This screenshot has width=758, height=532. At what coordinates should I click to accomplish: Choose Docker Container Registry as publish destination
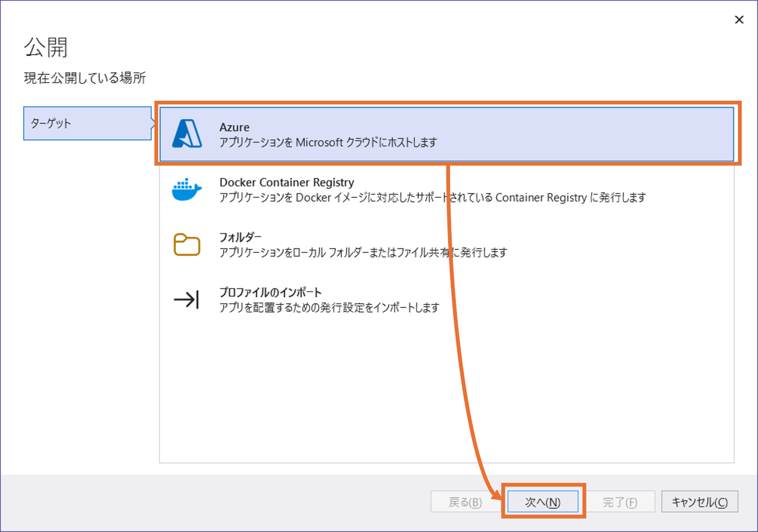[x=369, y=190]
